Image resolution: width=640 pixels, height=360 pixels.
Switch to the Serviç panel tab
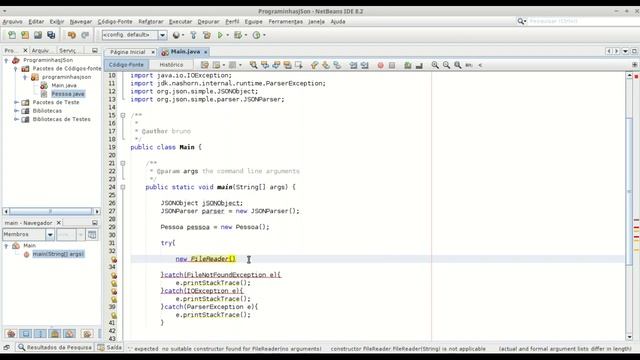tap(68, 51)
